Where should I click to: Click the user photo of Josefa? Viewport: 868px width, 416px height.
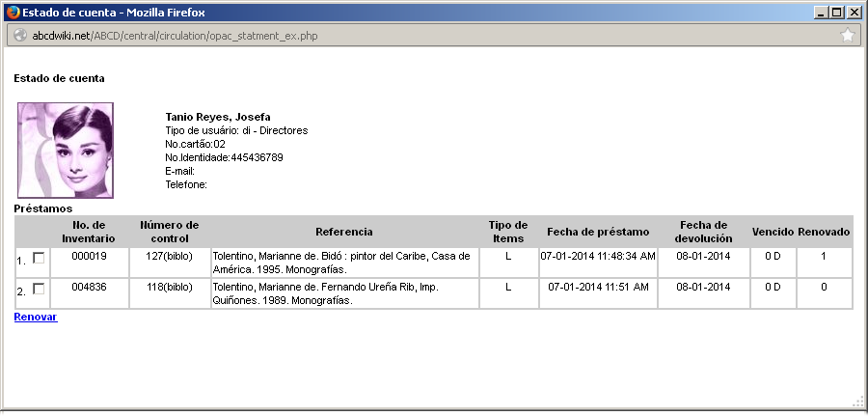coord(66,150)
